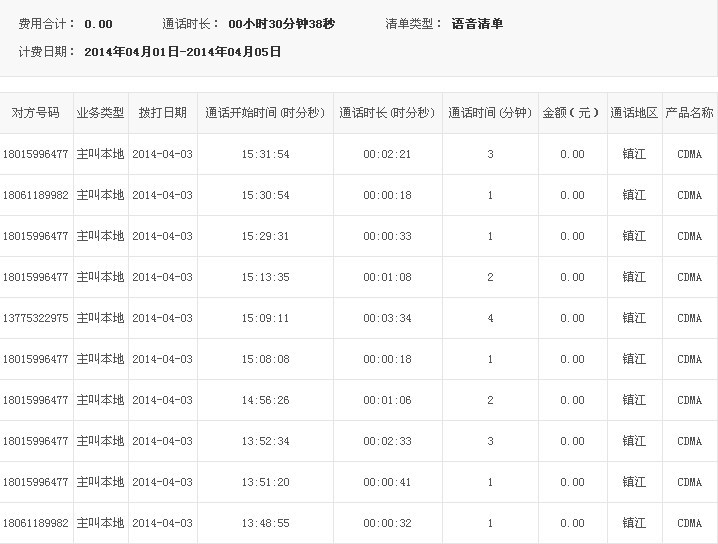This screenshot has height=544, width=718.
Task: Click the 业务类型 column header
Action: click(100, 112)
